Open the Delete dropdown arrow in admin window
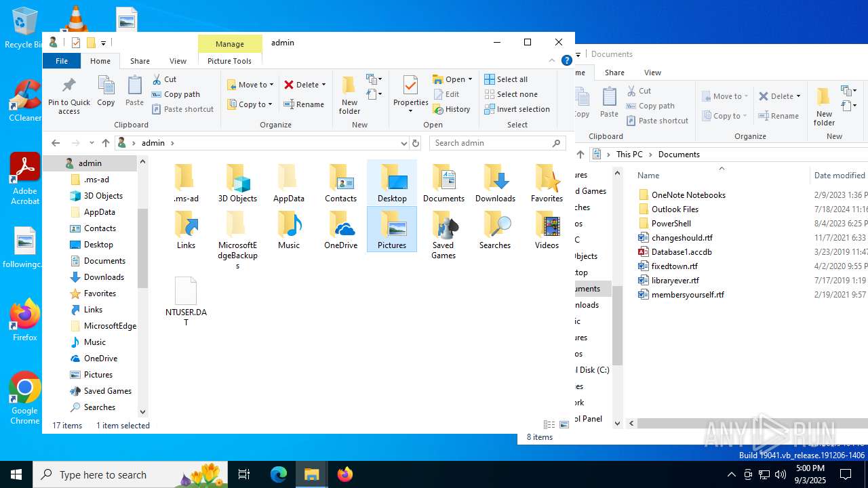868x488 pixels. [323, 85]
